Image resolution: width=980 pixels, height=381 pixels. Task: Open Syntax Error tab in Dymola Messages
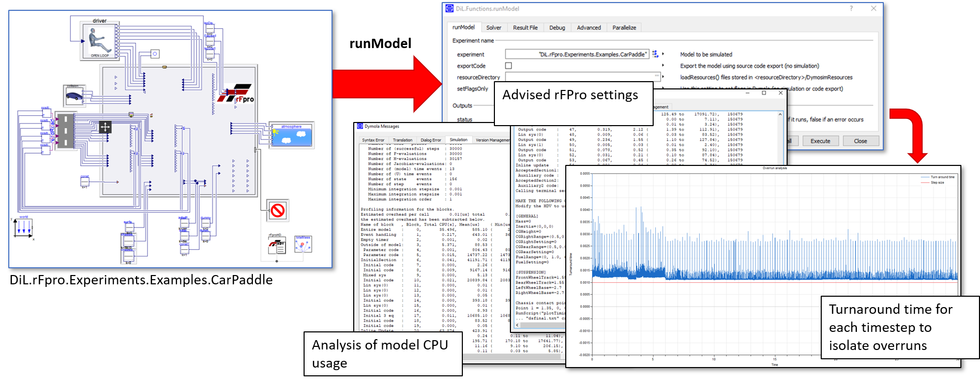coord(373,140)
